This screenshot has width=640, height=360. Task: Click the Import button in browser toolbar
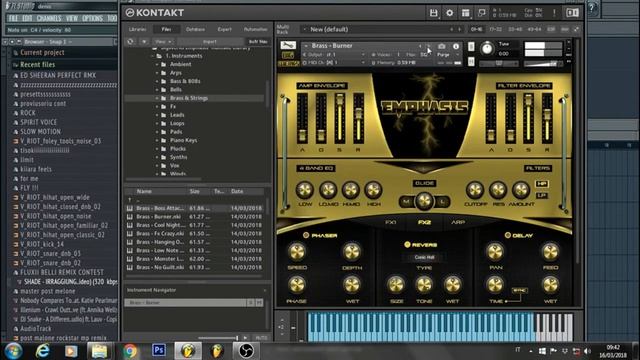coord(210,42)
